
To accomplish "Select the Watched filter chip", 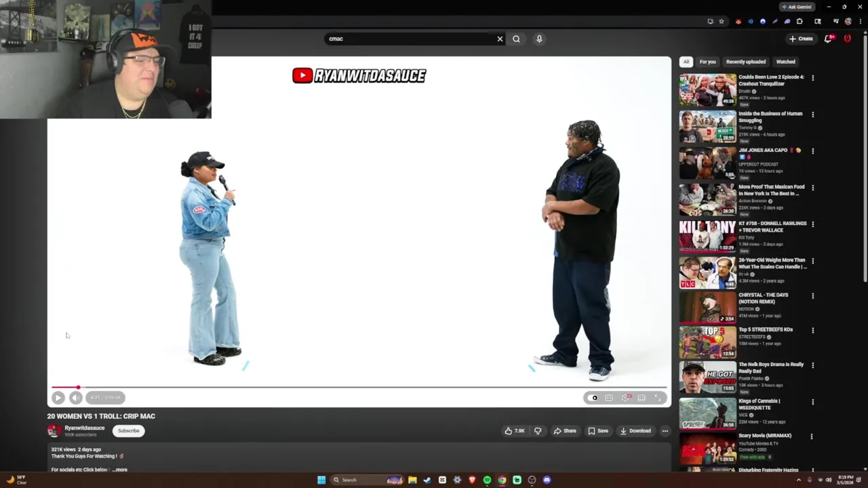I will [785, 62].
